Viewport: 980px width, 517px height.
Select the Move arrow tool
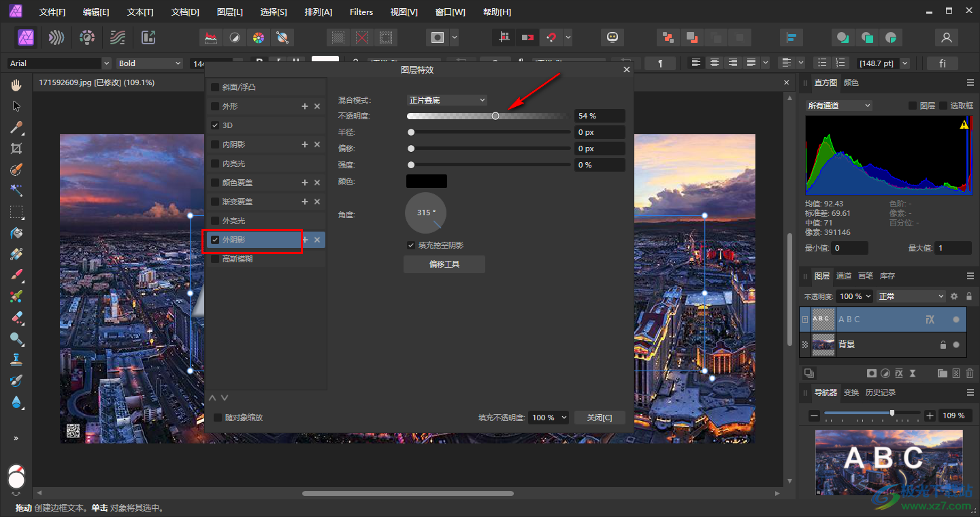pyautogui.click(x=16, y=106)
